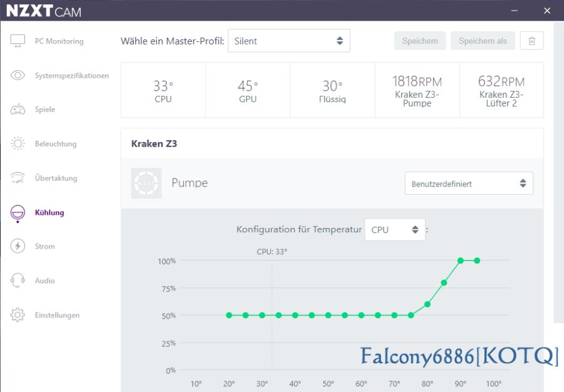Click the Systemspezifikationen eye icon

point(18,75)
